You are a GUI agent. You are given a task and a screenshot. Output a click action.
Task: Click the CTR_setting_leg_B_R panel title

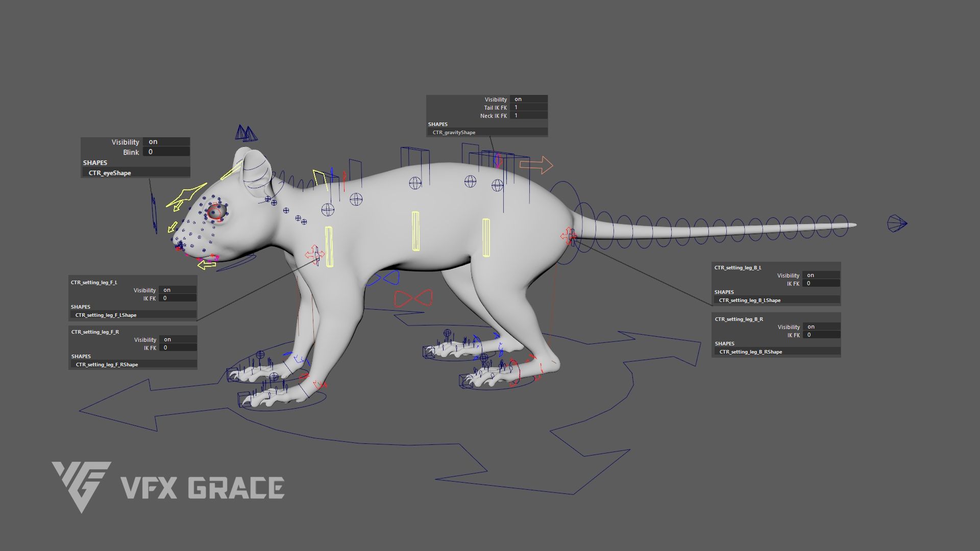[739, 319]
